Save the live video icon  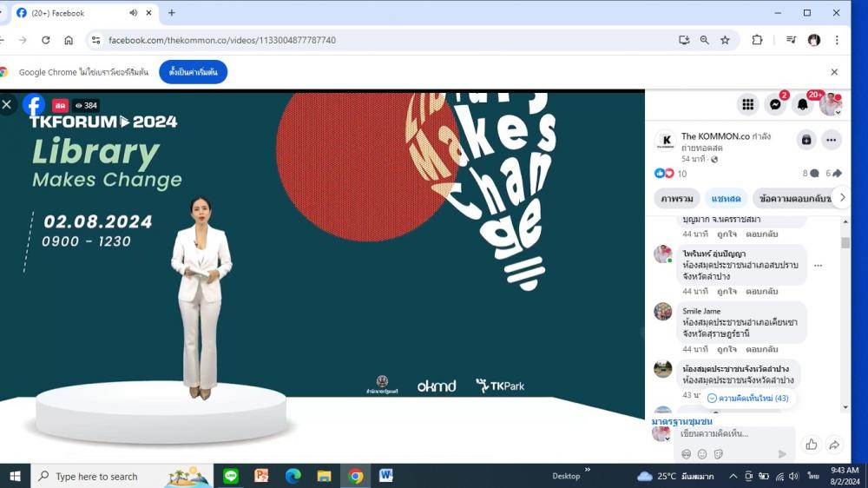tap(806, 140)
